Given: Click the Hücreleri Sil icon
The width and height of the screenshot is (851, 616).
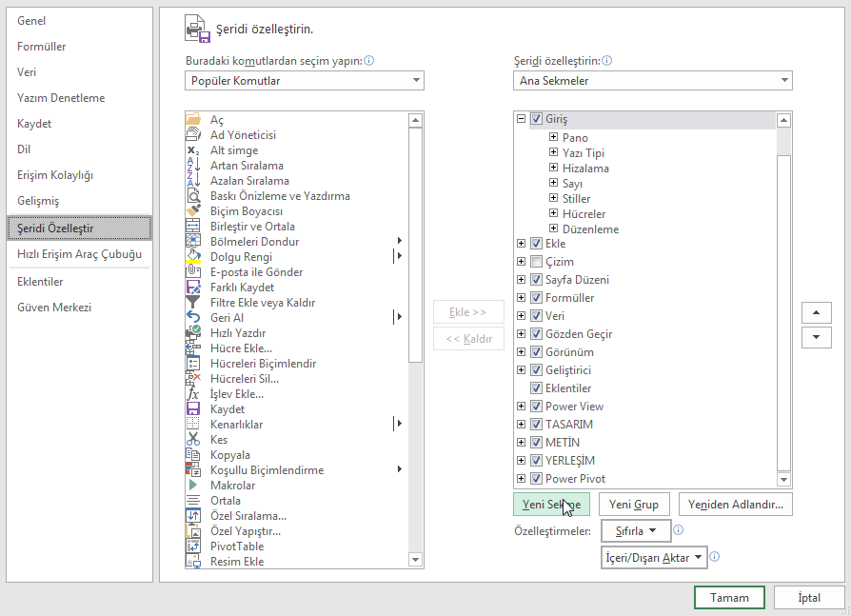Looking at the screenshot, I should coord(193,378).
